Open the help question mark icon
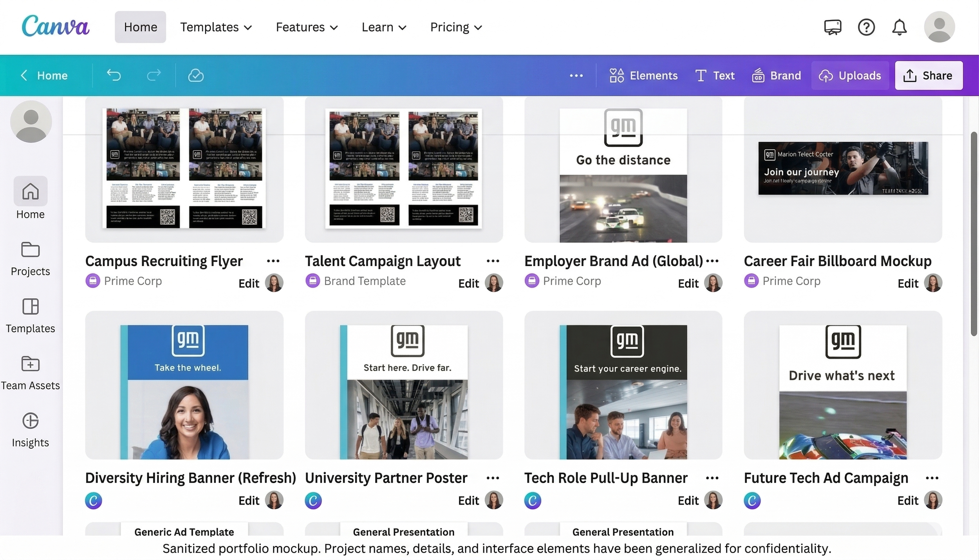Image resolution: width=979 pixels, height=560 pixels. [x=866, y=27]
